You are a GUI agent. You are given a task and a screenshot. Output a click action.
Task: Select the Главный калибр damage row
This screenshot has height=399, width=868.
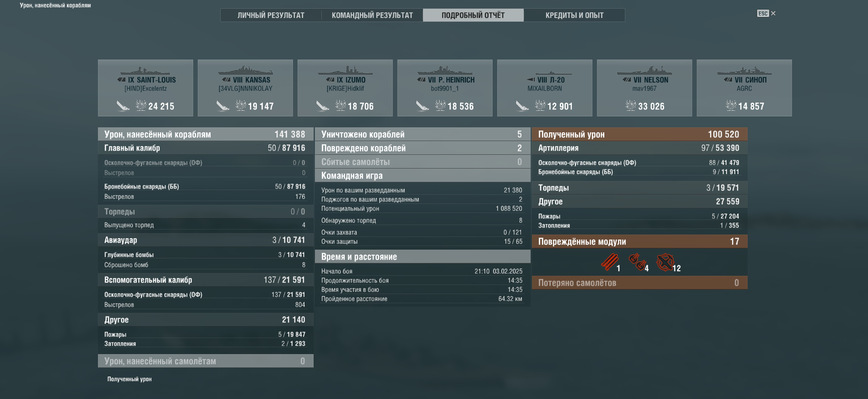coord(205,148)
